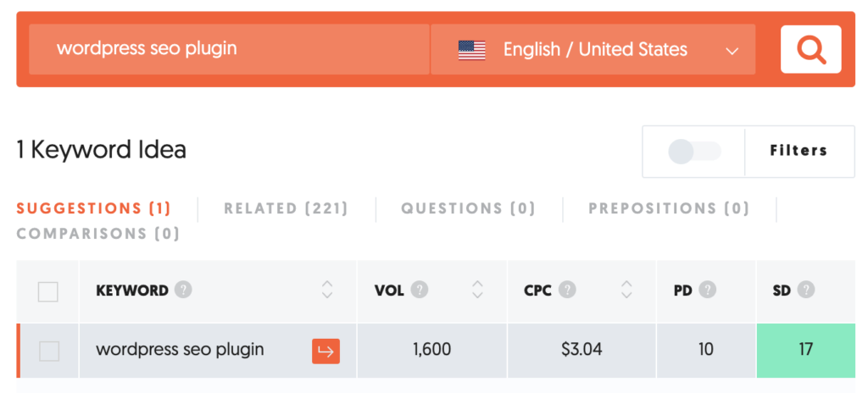Tick the select-all checkbox in table header
The height and width of the screenshot is (393, 868).
coord(48,291)
